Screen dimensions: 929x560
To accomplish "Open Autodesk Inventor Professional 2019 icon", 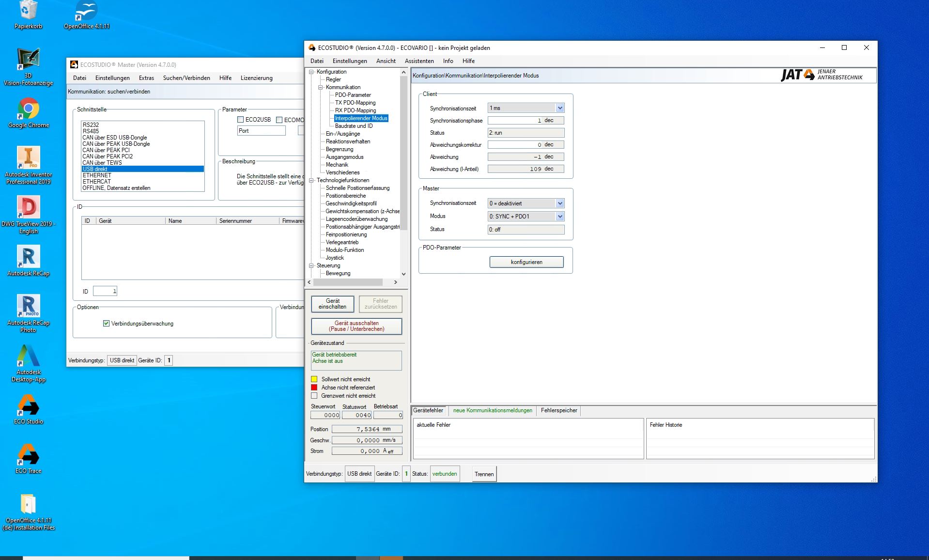I will pos(28,165).
